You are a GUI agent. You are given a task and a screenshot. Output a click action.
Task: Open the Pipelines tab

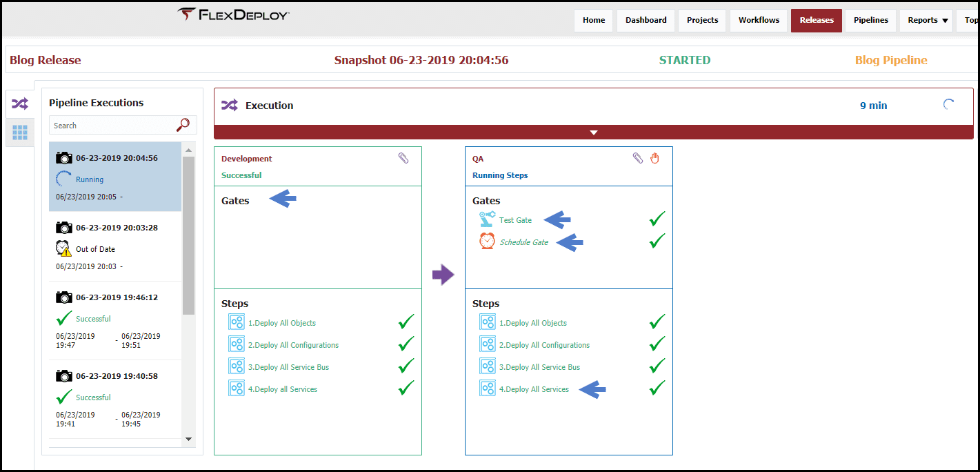(871, 20)
